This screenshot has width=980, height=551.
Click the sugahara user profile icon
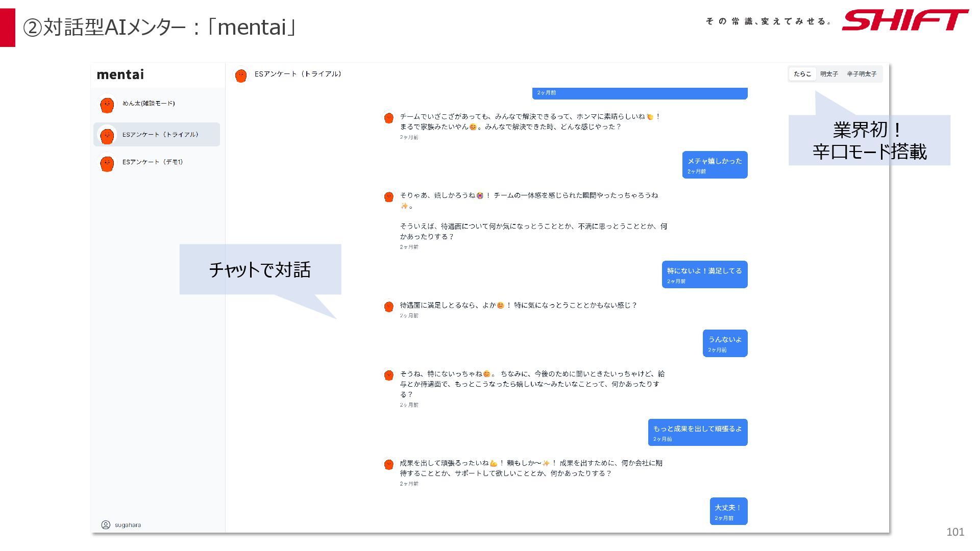(x=106, y=524)
